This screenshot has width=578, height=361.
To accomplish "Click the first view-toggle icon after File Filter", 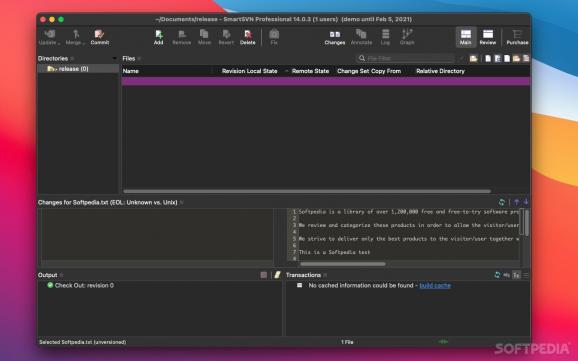I will coord(473,58).
